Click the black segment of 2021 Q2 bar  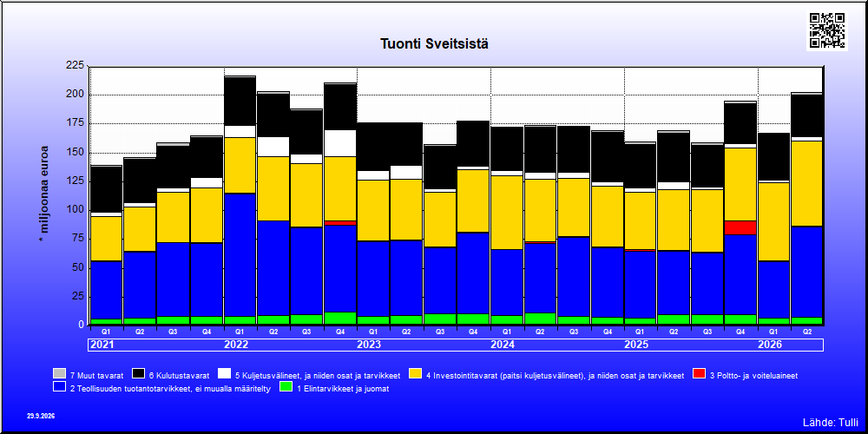click(x=140, y=181)
